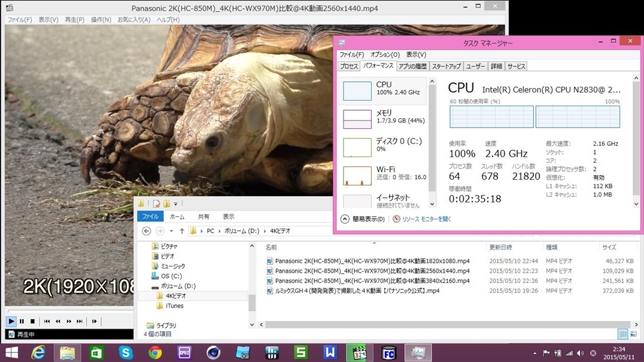Skip to the next file in the player
Viewport: 644px width, 362px height.
[79, 321]
